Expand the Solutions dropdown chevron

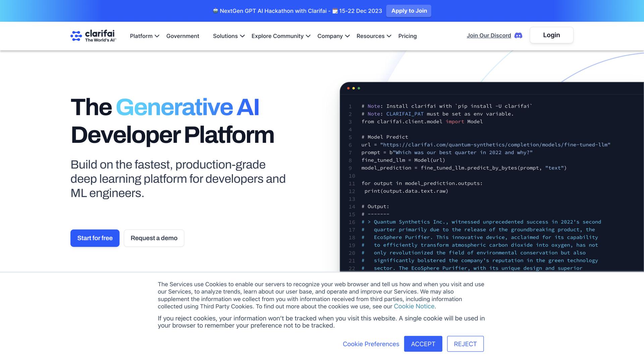coord(243,36)
